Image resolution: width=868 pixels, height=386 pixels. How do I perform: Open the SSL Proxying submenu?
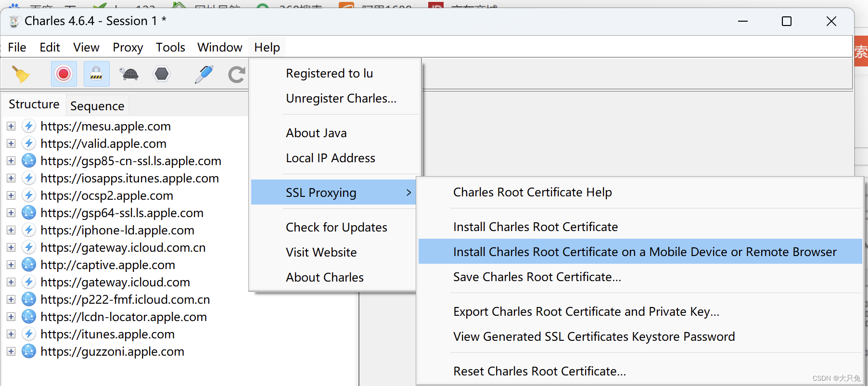[x=333, y=193]
